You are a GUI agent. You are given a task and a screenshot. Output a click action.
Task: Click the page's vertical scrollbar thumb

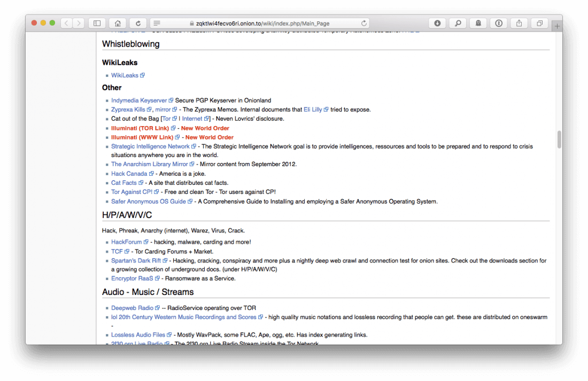pyautogui.click(x=559, y=139)
